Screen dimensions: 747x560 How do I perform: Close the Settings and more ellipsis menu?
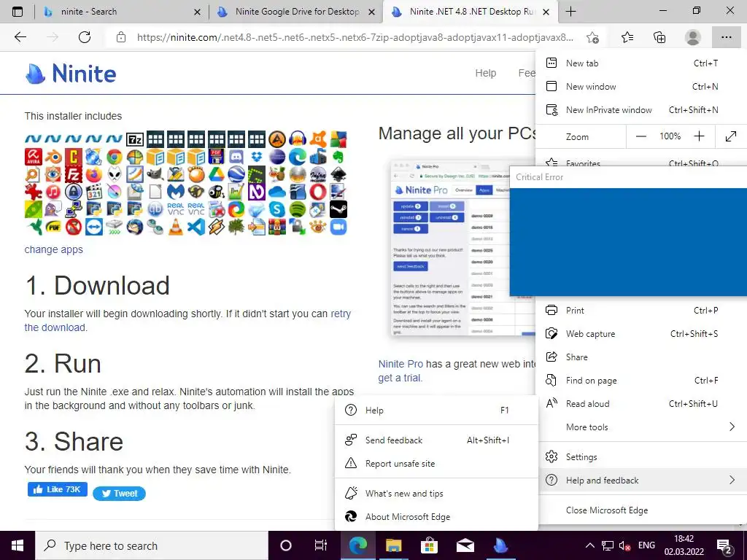726,37
